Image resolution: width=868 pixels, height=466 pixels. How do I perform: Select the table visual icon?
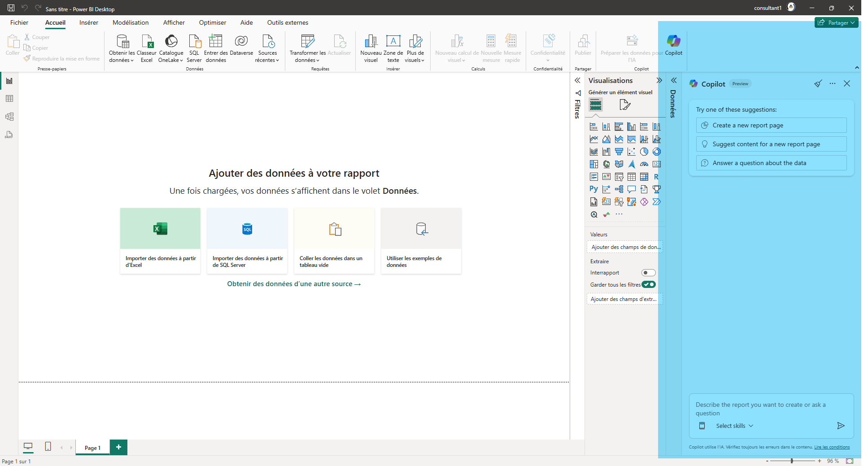632,177
